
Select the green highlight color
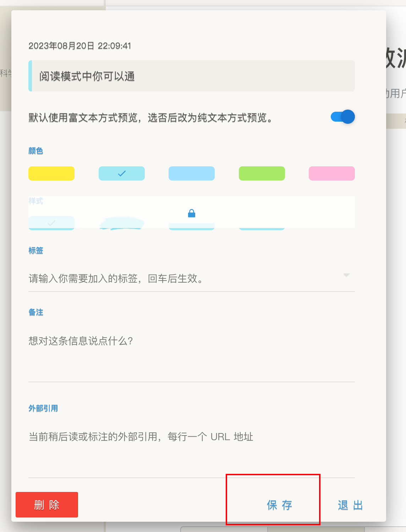click(x=262, y=173)
